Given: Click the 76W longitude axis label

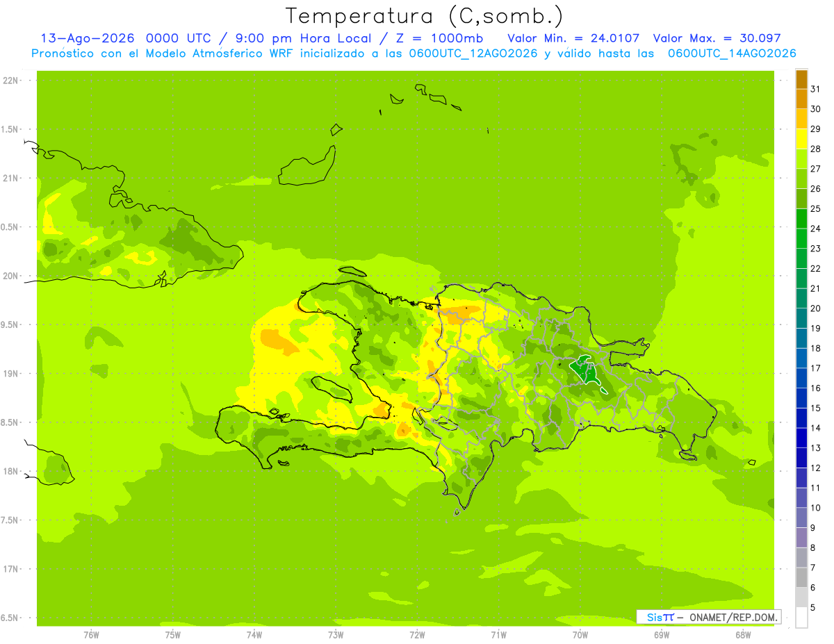Looking at the screenshot, I should [x=91, y=635].
